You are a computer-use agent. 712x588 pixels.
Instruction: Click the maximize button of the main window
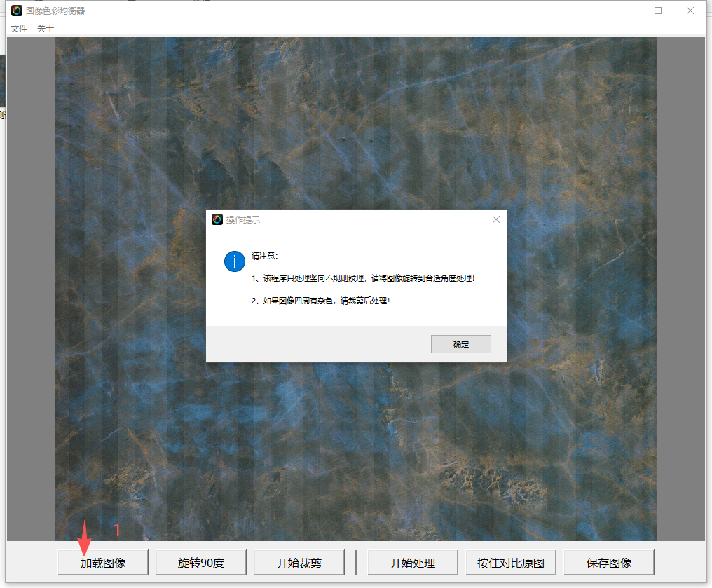657,11
